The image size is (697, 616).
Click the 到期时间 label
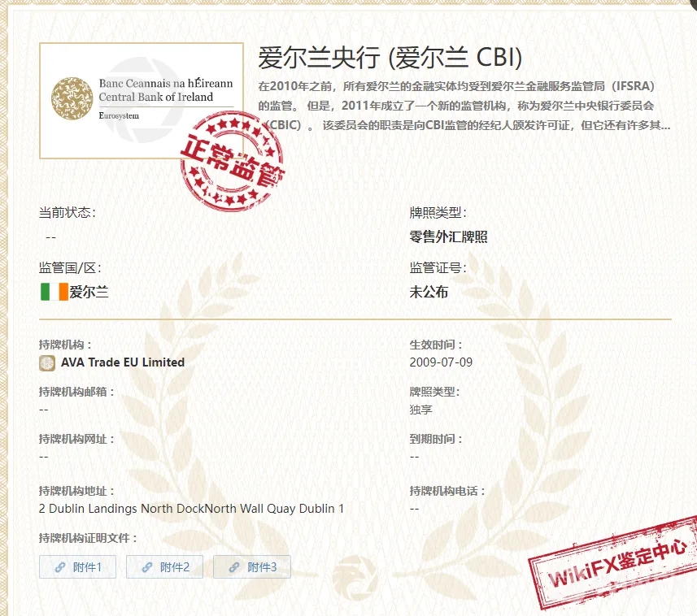coord(436,439)
